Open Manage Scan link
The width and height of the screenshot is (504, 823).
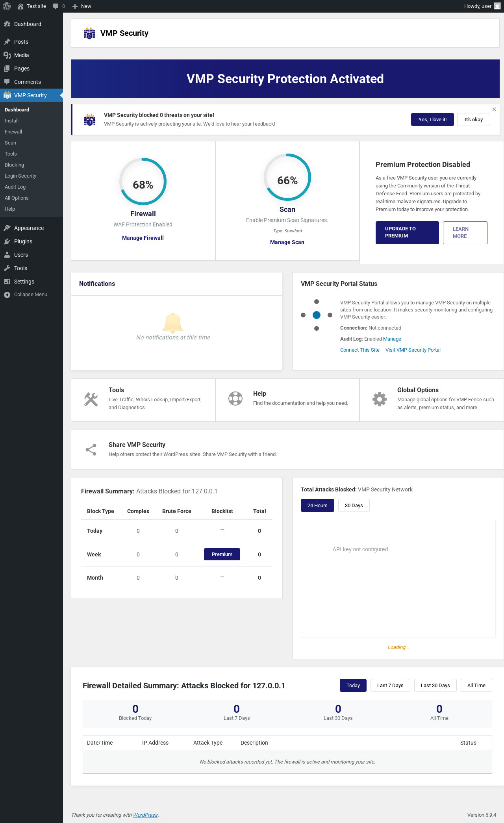pos(287,242)
